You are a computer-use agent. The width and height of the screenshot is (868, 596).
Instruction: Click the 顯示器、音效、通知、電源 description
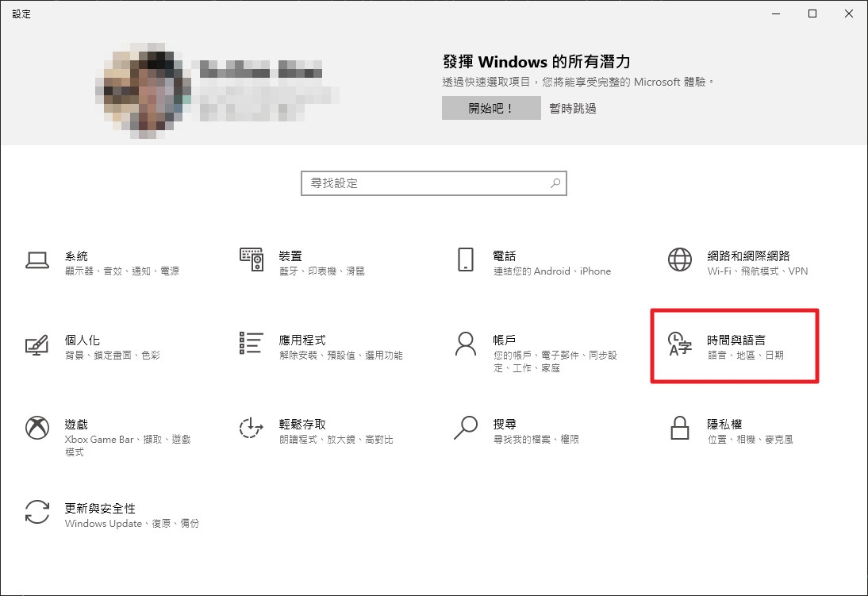point(121,271)
